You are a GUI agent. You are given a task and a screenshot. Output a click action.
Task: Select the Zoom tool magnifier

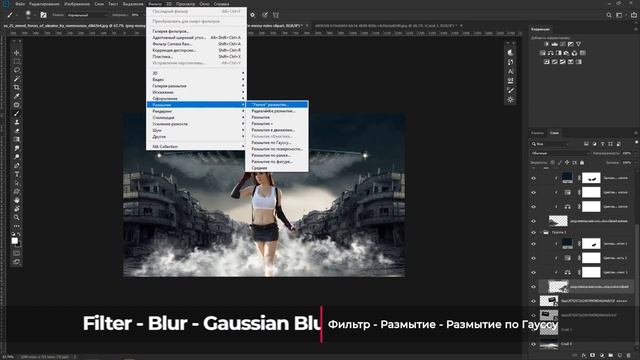(x=17, y=217)
